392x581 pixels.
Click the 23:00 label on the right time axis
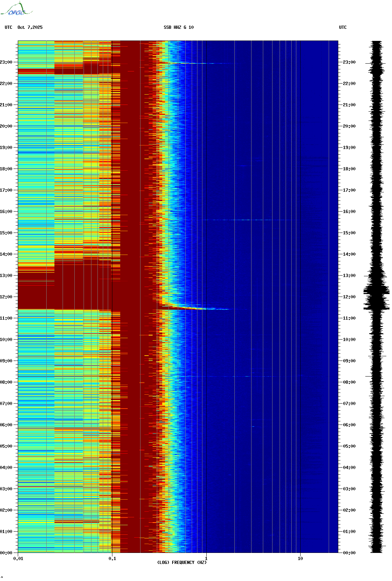tap(349, 62)
